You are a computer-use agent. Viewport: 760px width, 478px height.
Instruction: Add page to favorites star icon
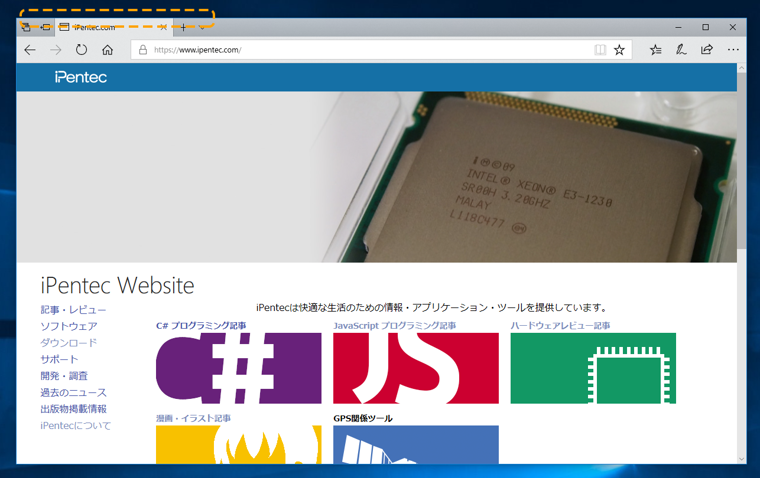(x=619, y=50)
